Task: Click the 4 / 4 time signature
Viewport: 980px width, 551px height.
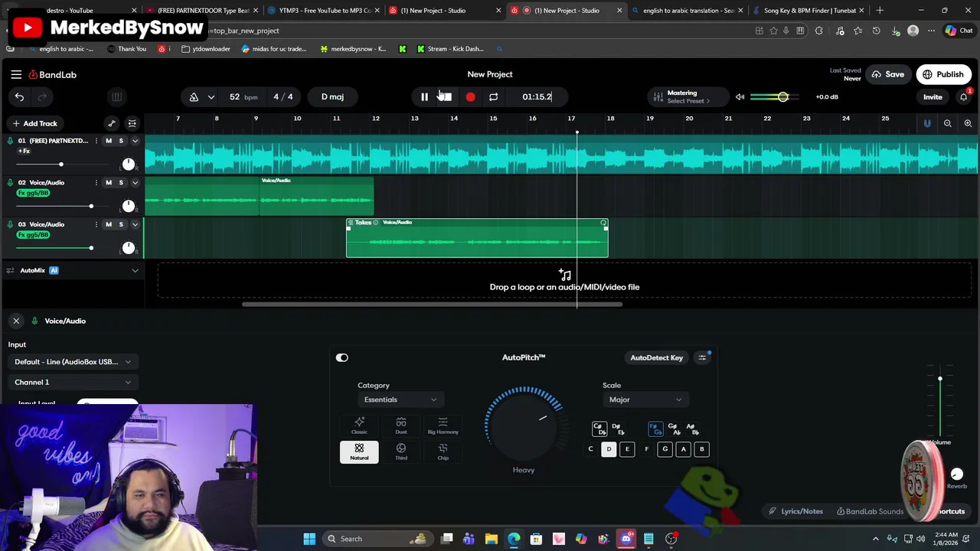Action: coord(283,96)
